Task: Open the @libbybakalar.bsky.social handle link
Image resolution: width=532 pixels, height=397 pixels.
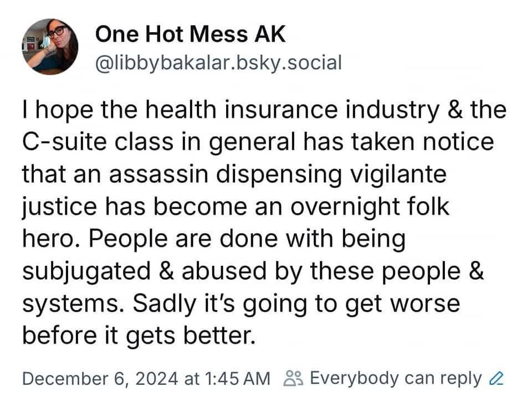Action: [x=218, y=63]
